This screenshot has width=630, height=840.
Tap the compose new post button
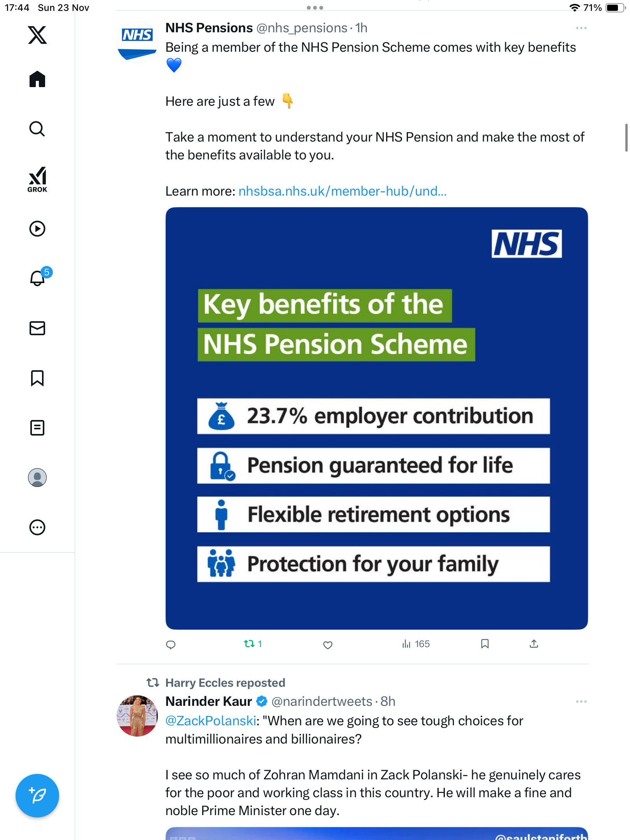(37, 796)
